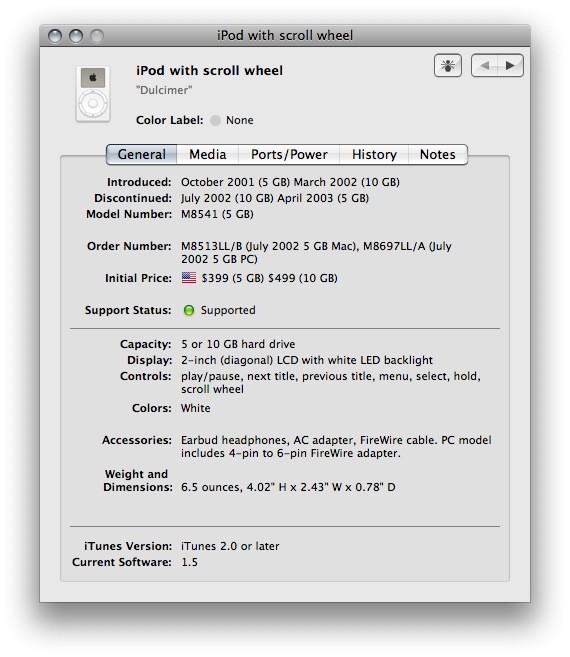
Task: Click the "5 or 10 GB hard drive" text
Action: 238,344
